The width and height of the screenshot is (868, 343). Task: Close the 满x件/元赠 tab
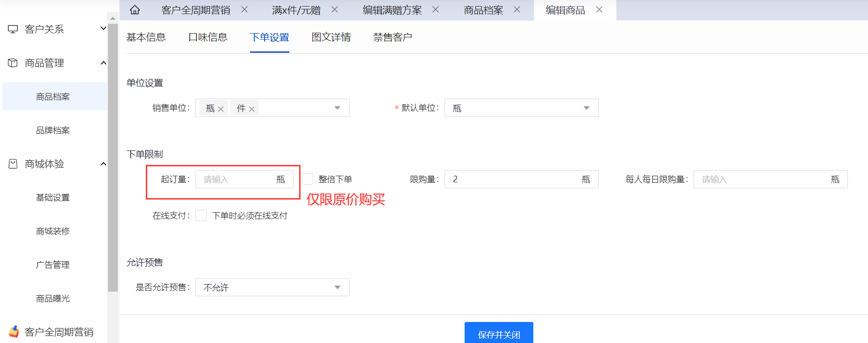[x=335, y=10]
